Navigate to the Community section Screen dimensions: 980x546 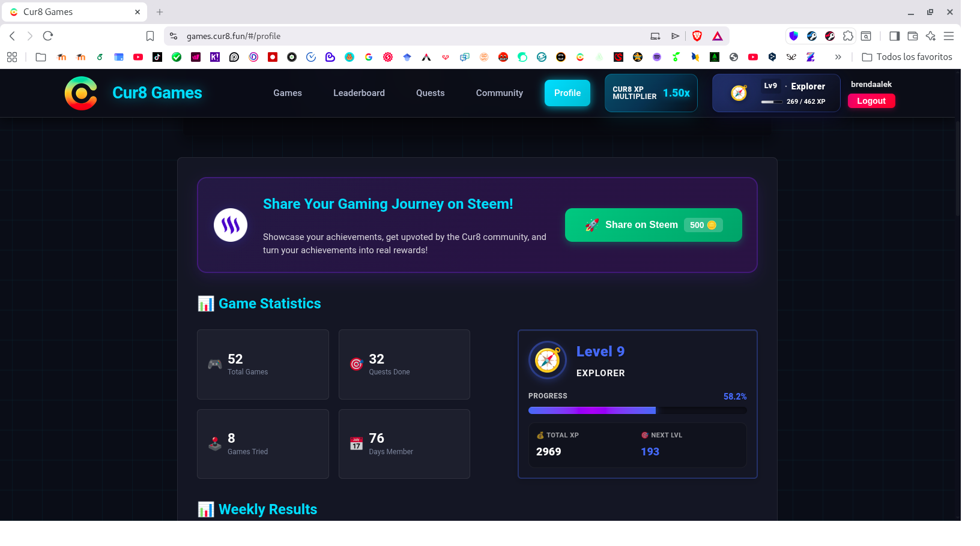500,93
